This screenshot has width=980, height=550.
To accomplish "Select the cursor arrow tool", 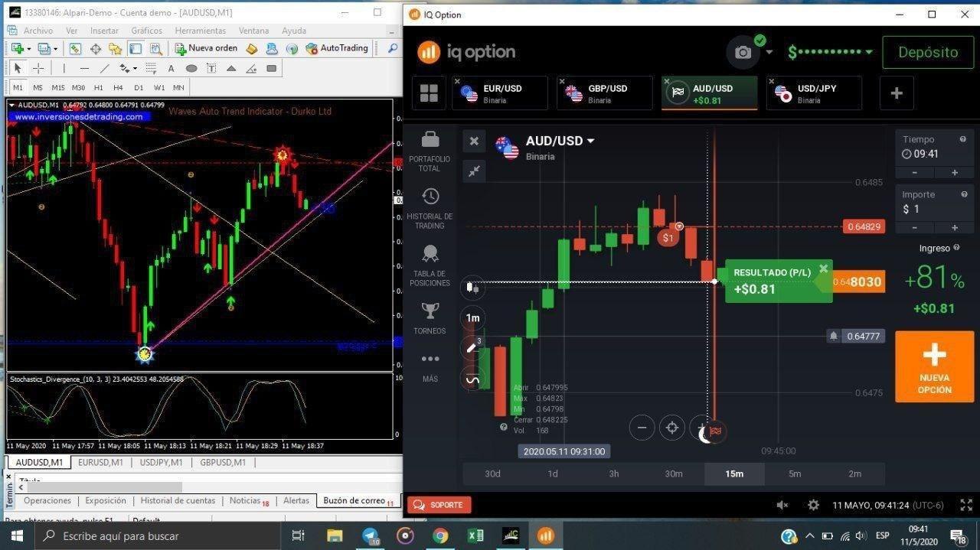I will (x=18, y=68).
